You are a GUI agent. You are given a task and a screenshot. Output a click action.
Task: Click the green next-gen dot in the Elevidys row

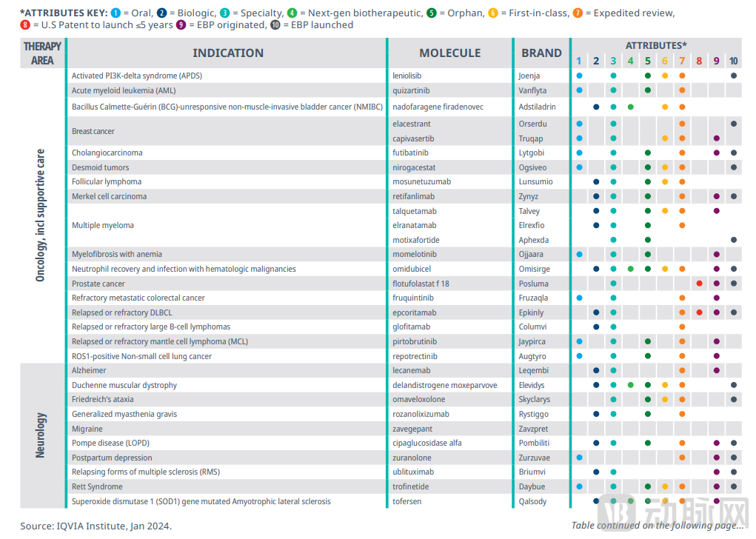pos(631,385)
